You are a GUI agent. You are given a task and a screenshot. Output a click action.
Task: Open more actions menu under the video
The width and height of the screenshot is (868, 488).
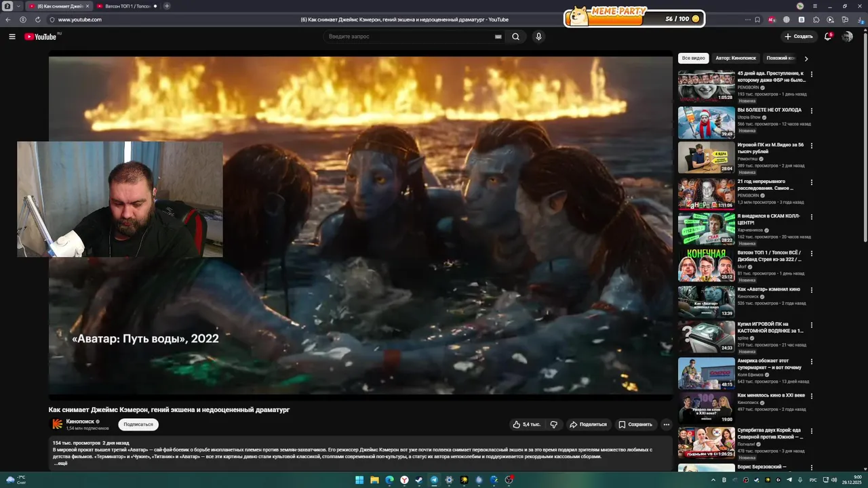click(x=666, y=424)
